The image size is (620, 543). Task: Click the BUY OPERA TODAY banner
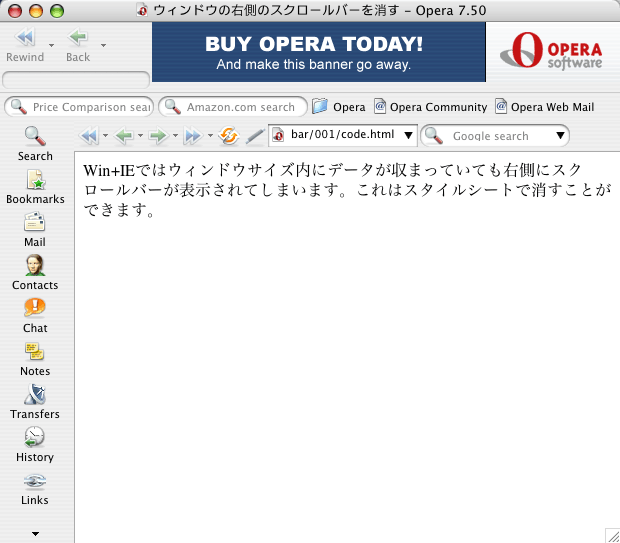(x=319, y=52)
